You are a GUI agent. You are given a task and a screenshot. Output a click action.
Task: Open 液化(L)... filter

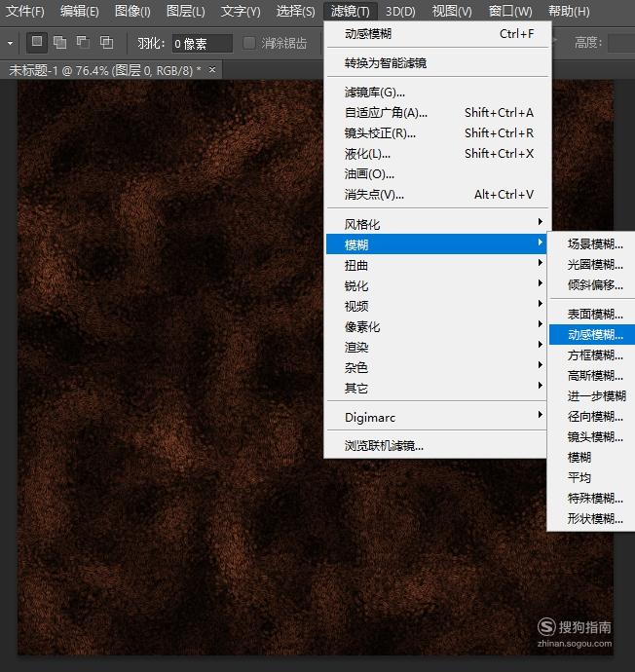438,154
